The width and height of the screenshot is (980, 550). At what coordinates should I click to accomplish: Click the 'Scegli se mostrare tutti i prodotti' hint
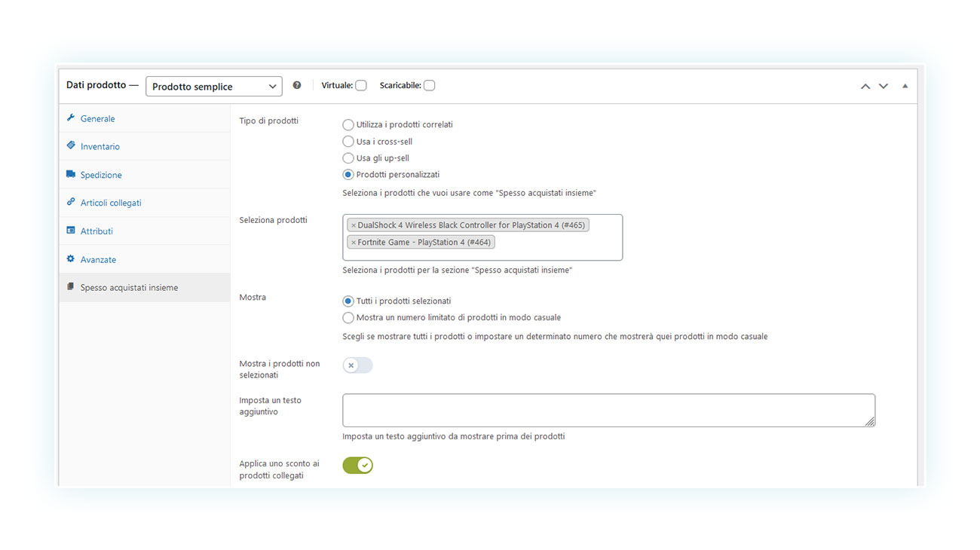pos(556,337)
